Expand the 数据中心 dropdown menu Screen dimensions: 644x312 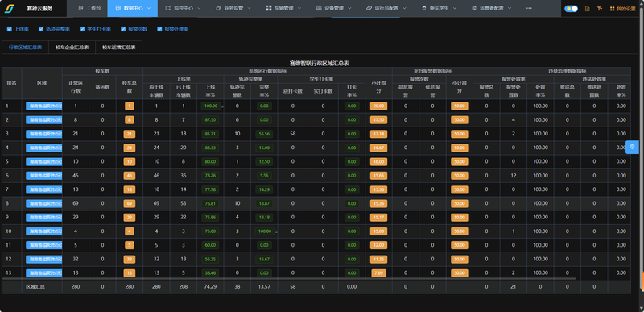(133, 8)
